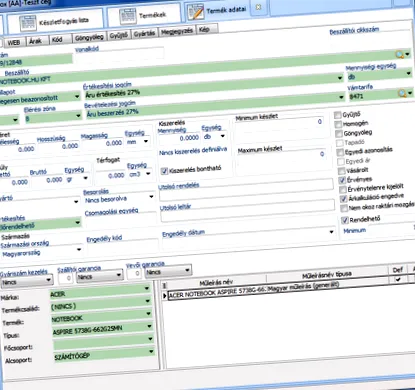This screenshot has width=415, height=390.
Task: Click the Termék adatai pencil icon
Action: 195,12
